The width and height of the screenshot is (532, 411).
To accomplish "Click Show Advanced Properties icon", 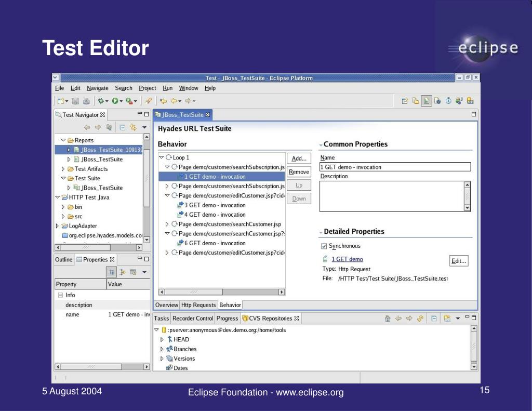I will (122, 272).
